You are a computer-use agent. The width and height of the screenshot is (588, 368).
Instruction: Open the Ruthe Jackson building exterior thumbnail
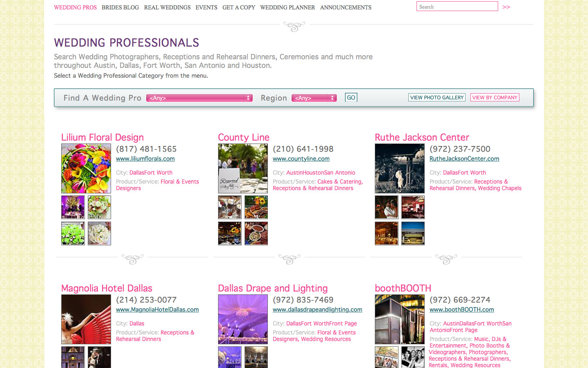click(x=413, y=233)
